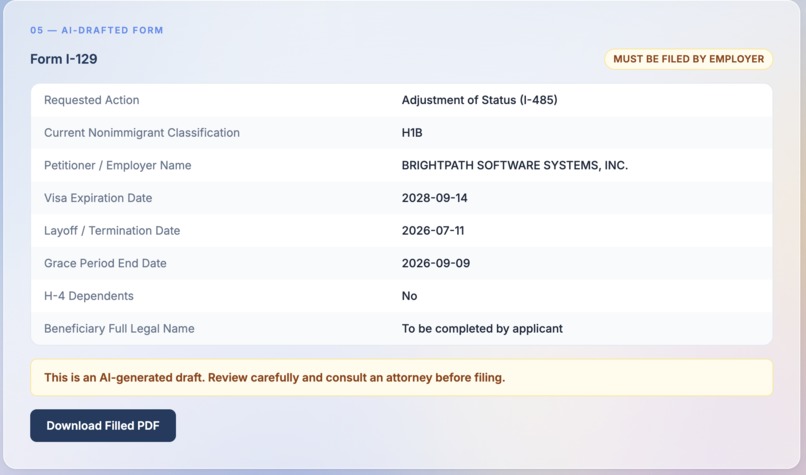
Task: Click the AI-generated draft warning notice
Action: click(x=401, y=378)
